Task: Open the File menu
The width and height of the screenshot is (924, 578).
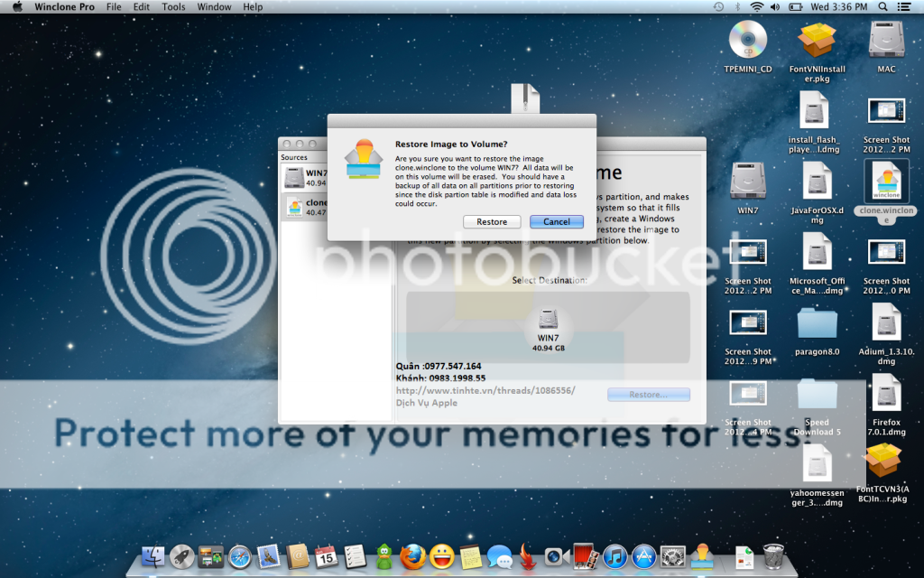Action: (x=114, y=7)
